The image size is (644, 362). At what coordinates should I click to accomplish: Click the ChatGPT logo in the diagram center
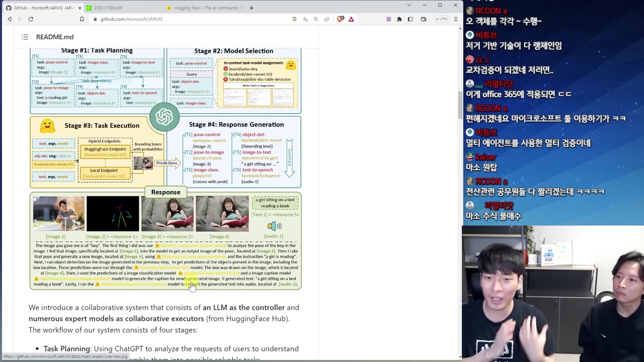point(164,117)
